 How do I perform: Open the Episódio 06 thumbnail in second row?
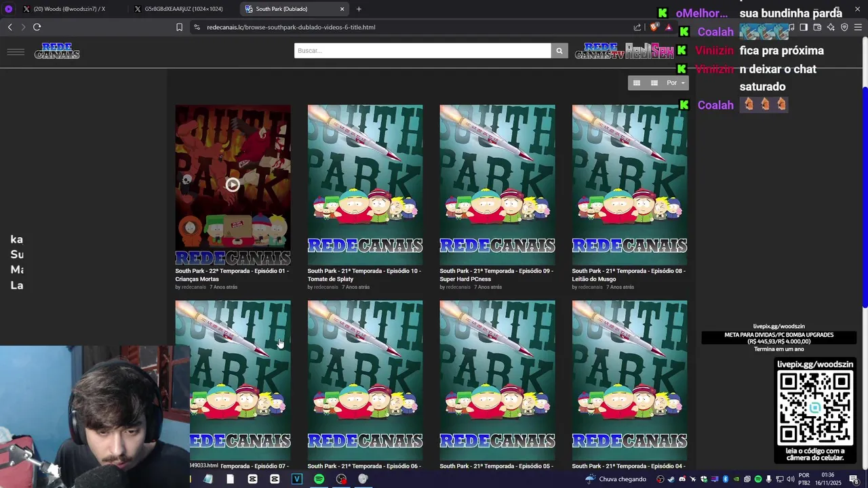(x=365, y=380)
